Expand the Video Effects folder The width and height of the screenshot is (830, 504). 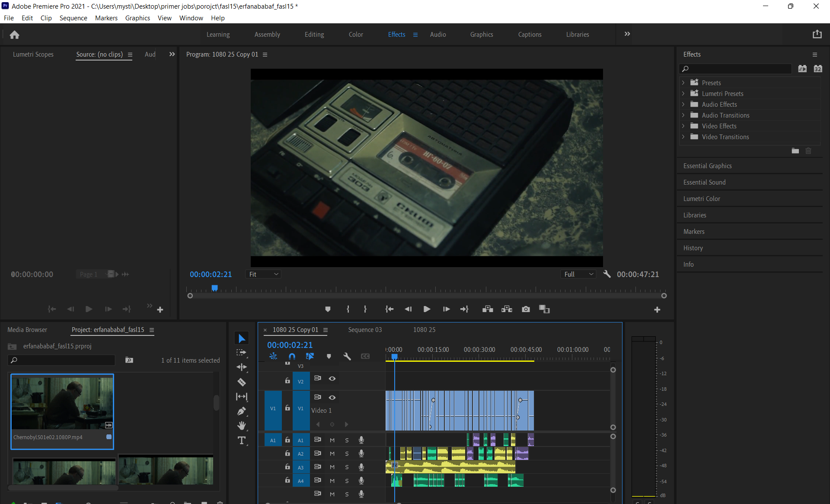coord(683,126)
